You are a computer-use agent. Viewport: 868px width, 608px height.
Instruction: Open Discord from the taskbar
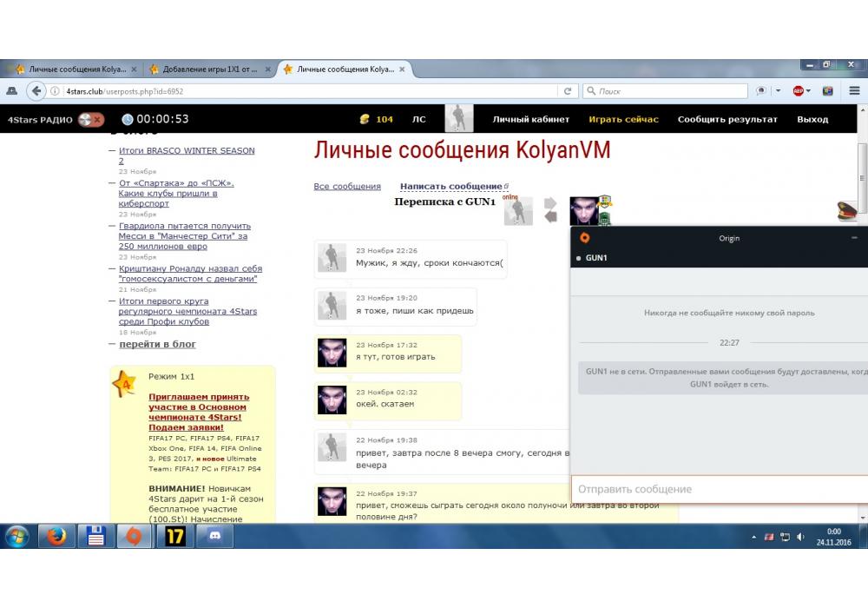coord(210,536)
